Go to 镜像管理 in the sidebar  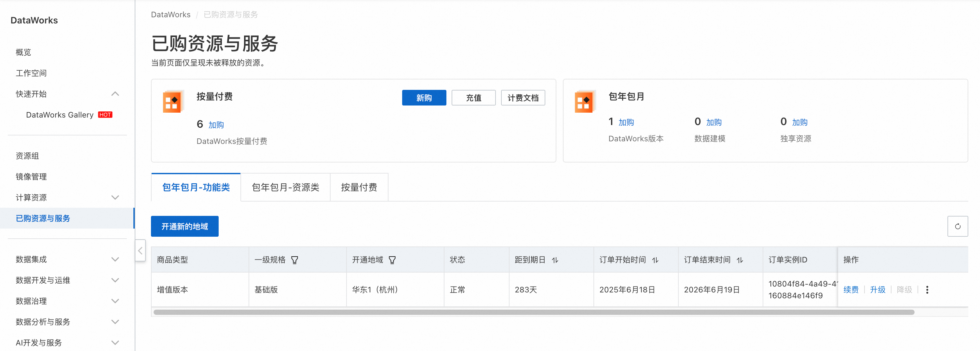31,177
